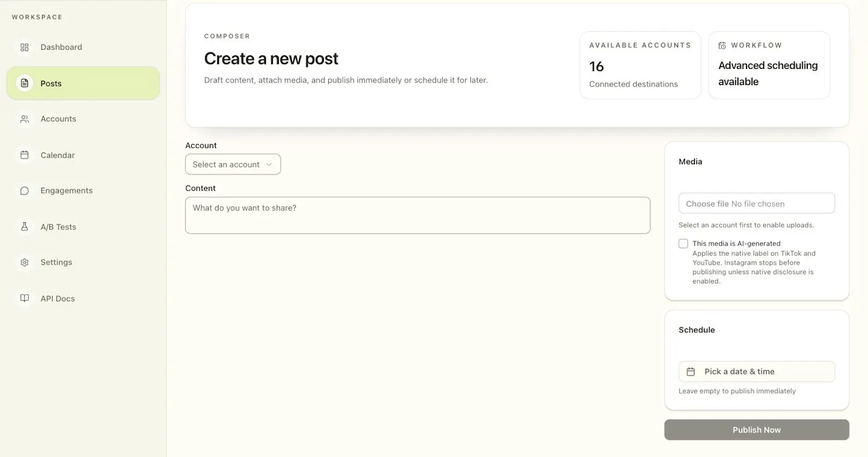Click the Available Accounts card showing 16
This screenshot has height=457, width=868.
point(640,65)
